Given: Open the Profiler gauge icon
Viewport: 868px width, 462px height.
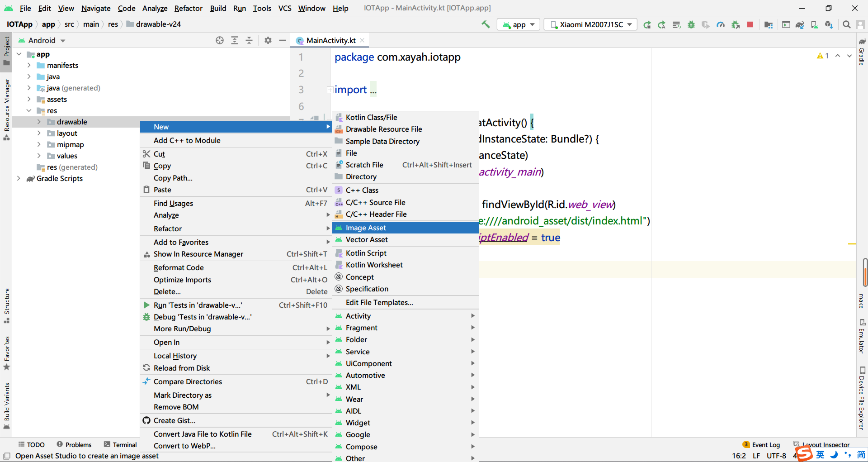Looking at the screenshot, I should pos(721,24).
